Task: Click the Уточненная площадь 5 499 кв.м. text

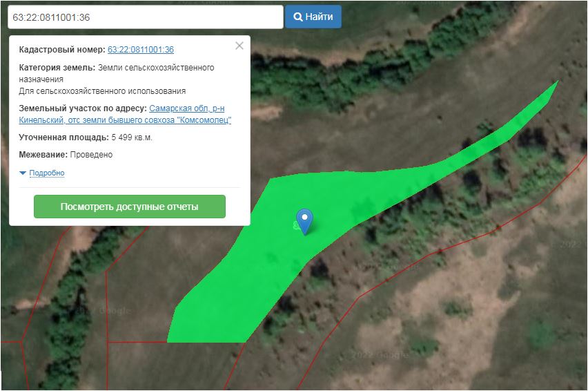Action: [86, 137]
